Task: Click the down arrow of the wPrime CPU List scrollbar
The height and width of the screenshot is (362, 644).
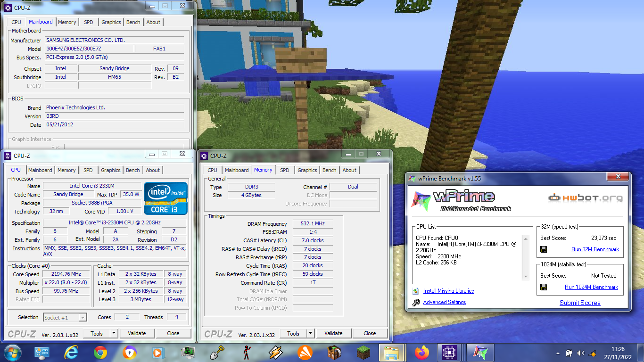Action: coord(526,277)
